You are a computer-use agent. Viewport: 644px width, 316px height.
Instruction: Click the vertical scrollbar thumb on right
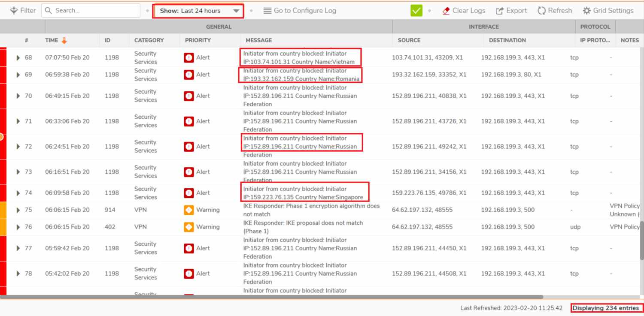tap(641, 235)
